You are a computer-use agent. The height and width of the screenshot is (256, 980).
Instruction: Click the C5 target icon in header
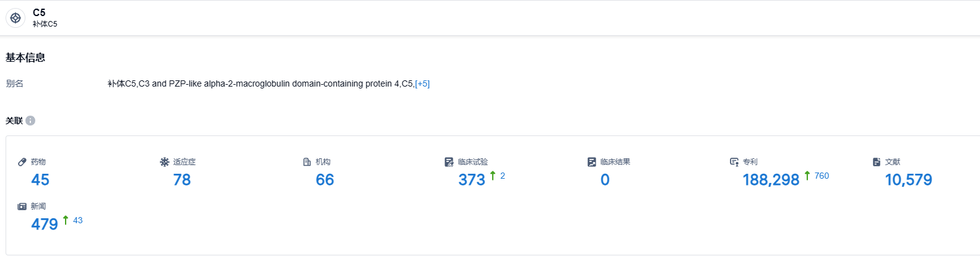point(15,18)
